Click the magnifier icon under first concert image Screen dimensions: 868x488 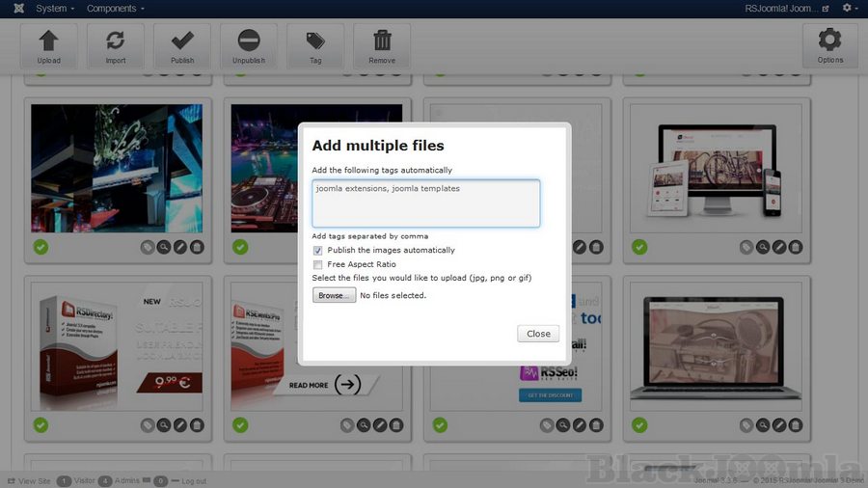164,248
